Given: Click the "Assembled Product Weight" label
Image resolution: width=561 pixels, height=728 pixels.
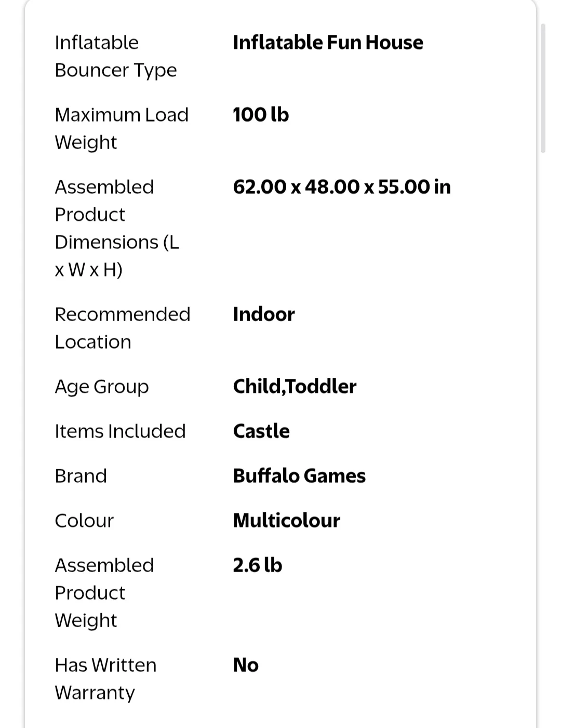Looking at the screenshot, I should (104, 592).
